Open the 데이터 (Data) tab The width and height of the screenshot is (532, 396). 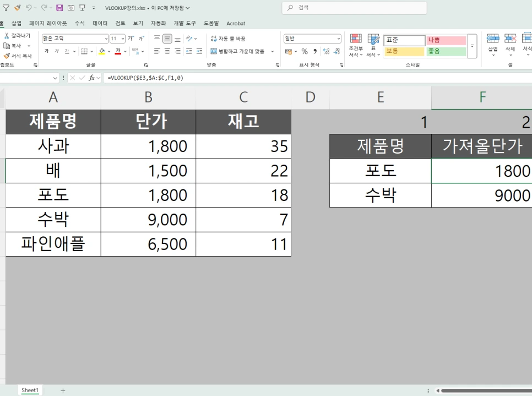click(x=100, y=23)
